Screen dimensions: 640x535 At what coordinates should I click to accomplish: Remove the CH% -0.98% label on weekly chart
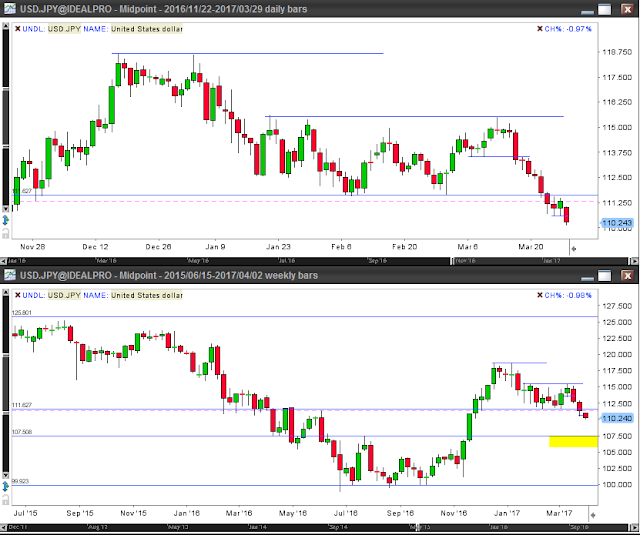(x=540, y=295)
